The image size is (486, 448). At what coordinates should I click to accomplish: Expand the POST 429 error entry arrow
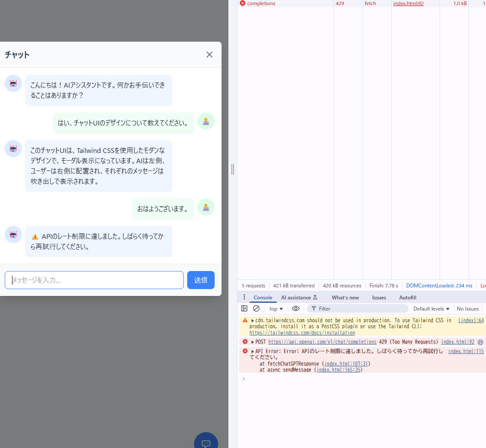[x=253, y=342]
